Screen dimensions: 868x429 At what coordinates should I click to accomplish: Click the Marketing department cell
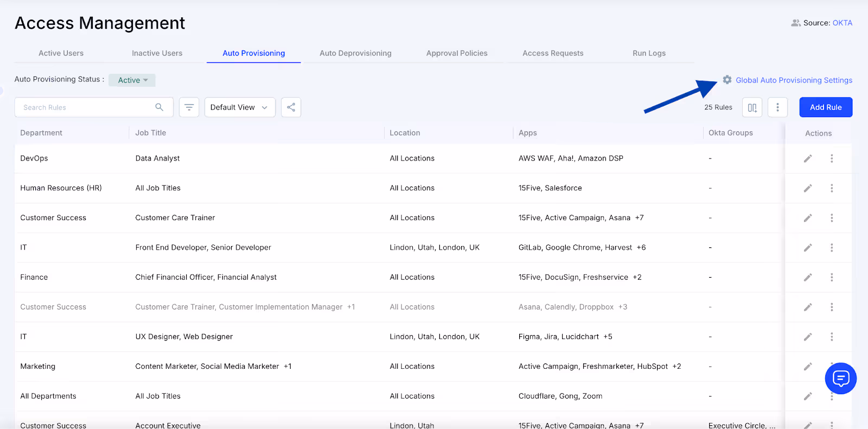pyautogui.click(x=38, y=367)
